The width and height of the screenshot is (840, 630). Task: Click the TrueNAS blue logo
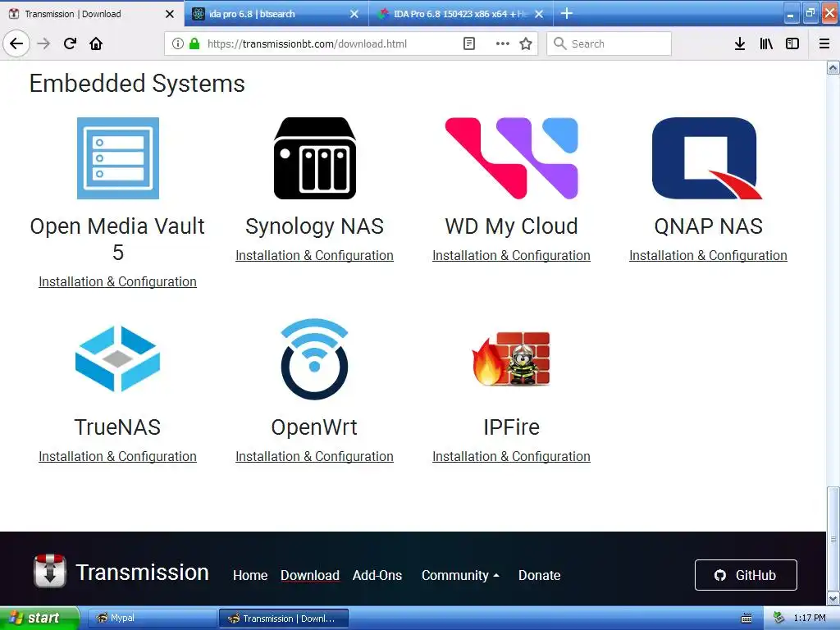[118, 359]
